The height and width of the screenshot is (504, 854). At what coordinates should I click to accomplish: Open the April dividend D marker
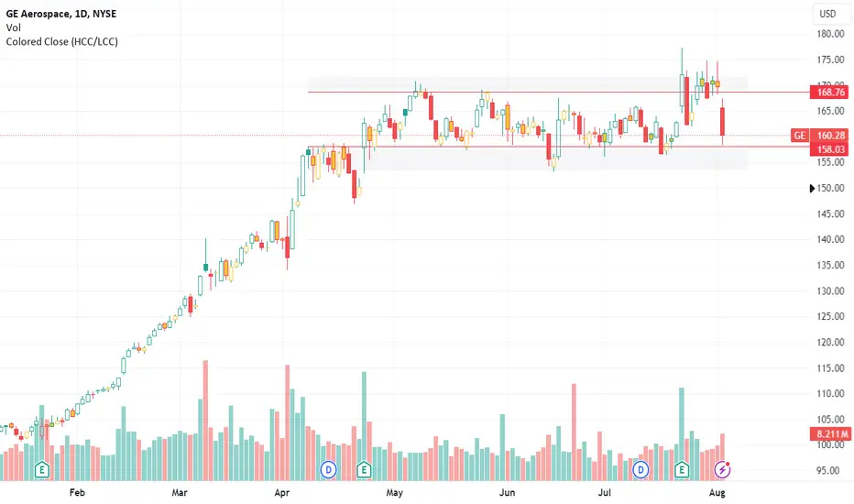(328, 469)
